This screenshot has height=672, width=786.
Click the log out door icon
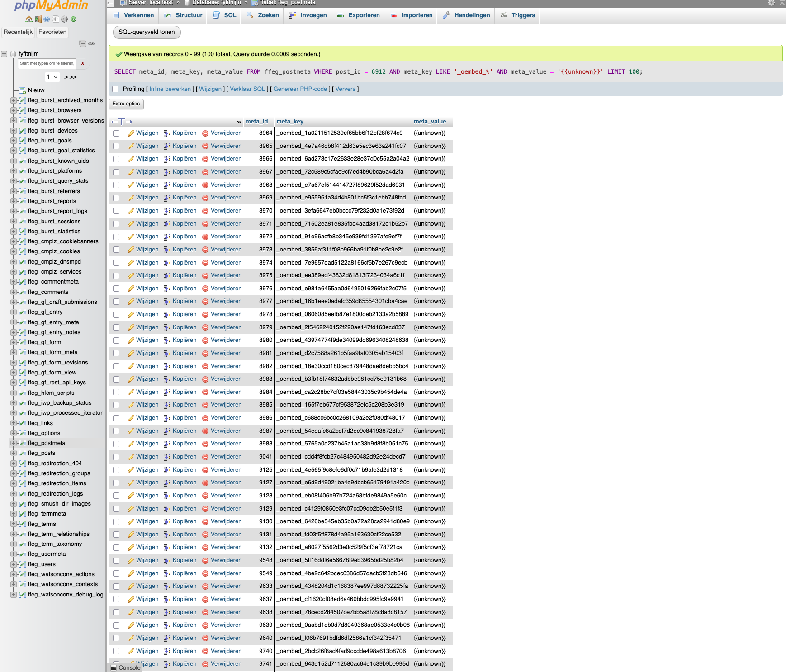(38, 19)
